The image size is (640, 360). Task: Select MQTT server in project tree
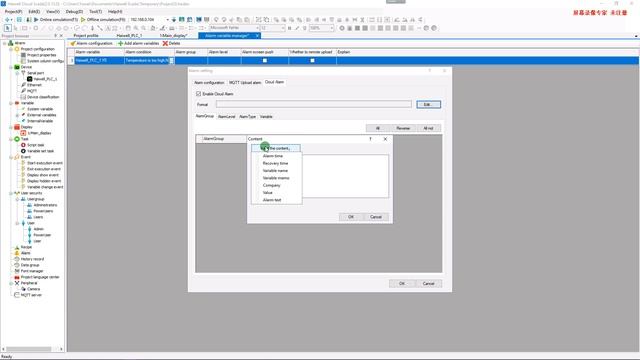tap(31, 295)
